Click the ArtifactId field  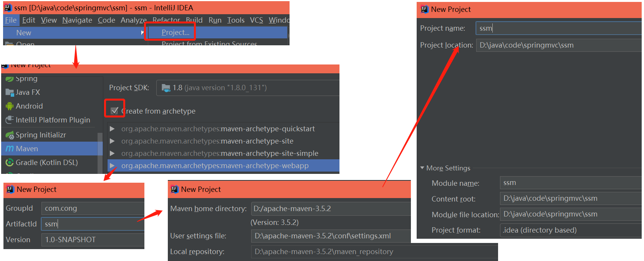[93, 224]
